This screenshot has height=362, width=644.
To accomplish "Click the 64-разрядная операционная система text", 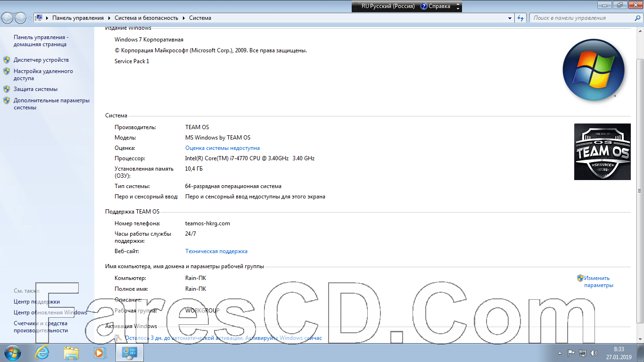I will click(x=233, y=186).
